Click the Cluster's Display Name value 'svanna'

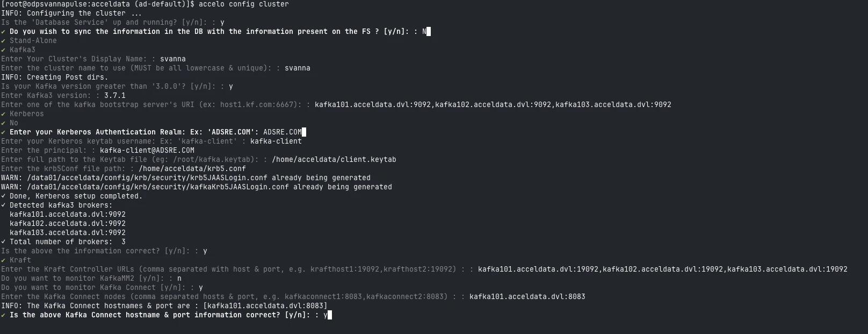point(172,59)
